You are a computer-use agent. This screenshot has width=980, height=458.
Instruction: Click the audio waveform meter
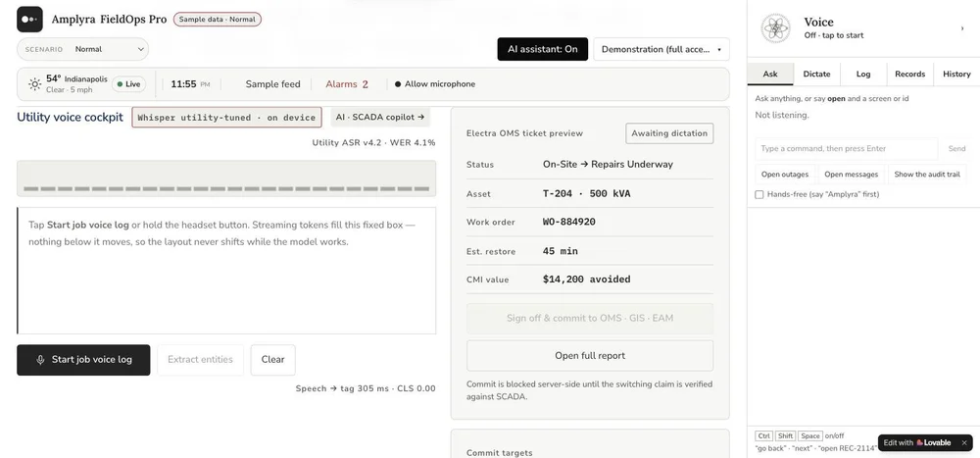[x=226, y=178]
